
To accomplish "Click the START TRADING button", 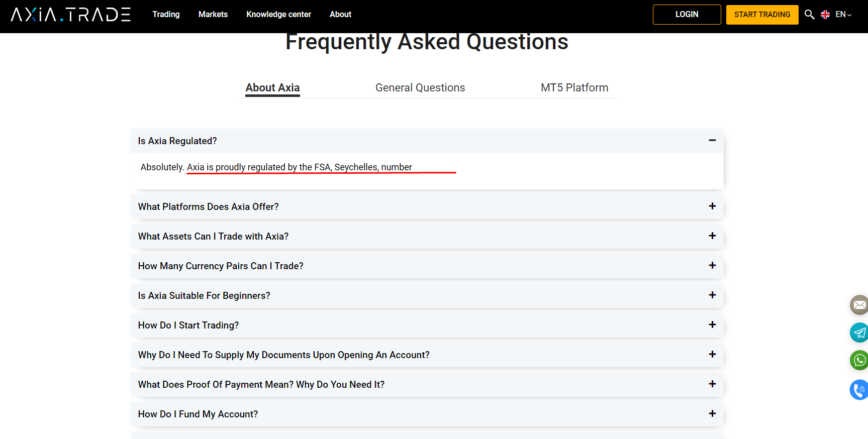I will (762, 15).
